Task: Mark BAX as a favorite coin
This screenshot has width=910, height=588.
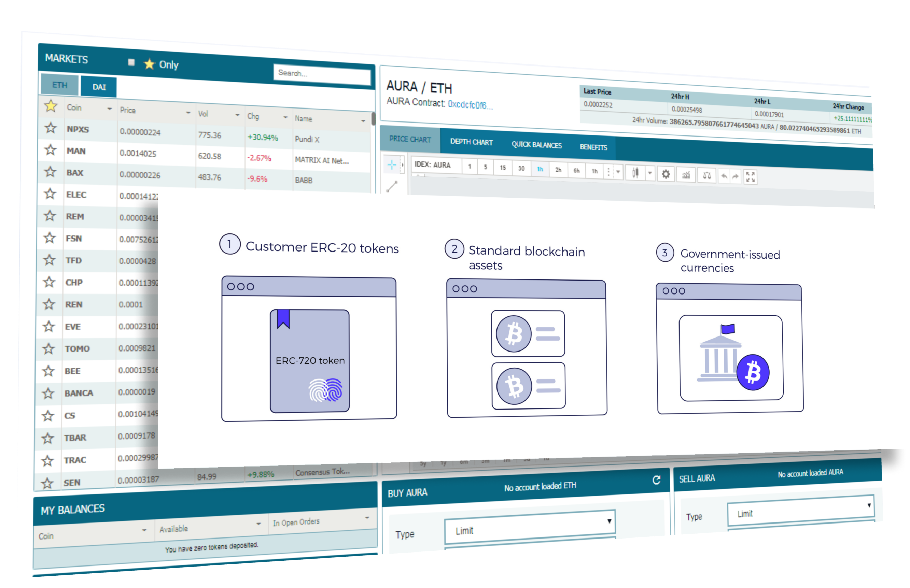Action: click(50, 172)
